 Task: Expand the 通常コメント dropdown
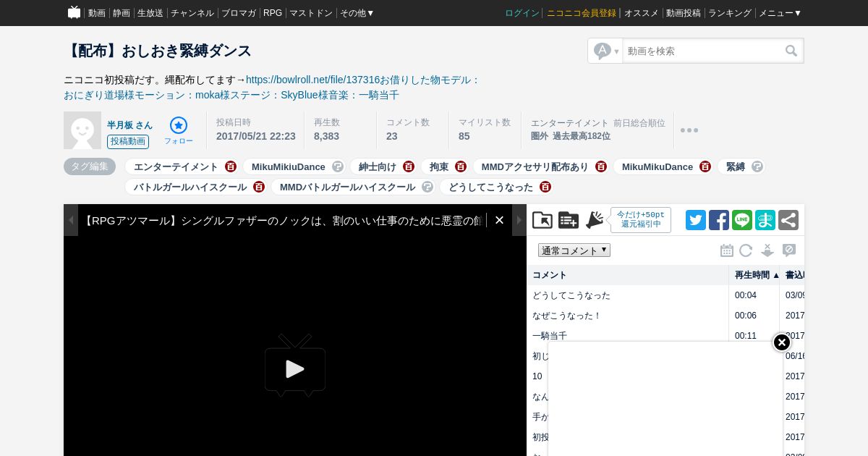point(574,250)
